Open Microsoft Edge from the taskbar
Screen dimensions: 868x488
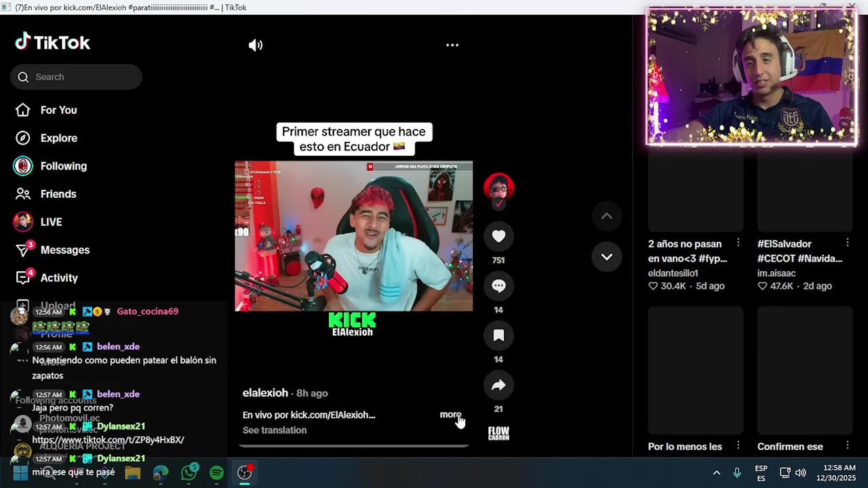pyautogui.click(x=161, y=472)
